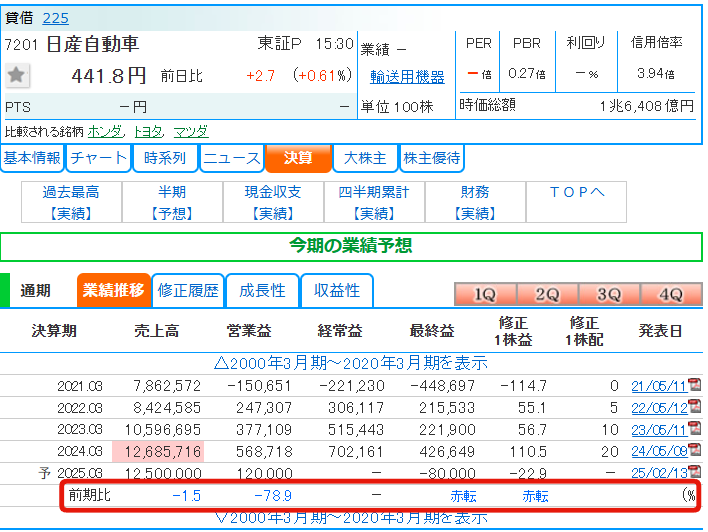
Task: Select the 成長性 tab
Action: pyautogui.click(x=262, y=291)
